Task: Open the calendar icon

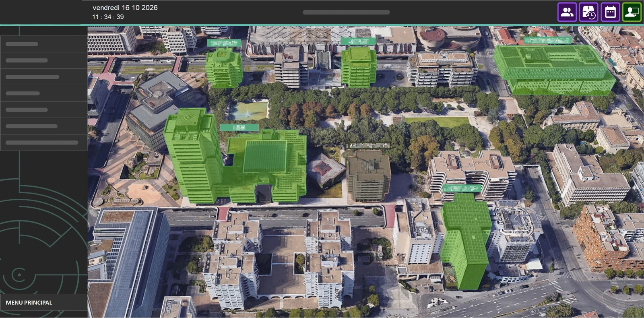Action: (x=610, y=12)
